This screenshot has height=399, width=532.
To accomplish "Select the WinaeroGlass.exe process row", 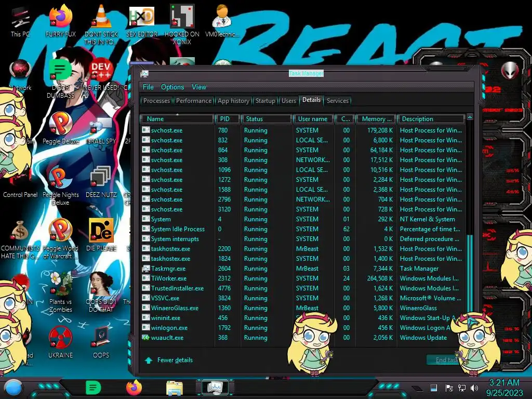I will [x=302, y=308].
